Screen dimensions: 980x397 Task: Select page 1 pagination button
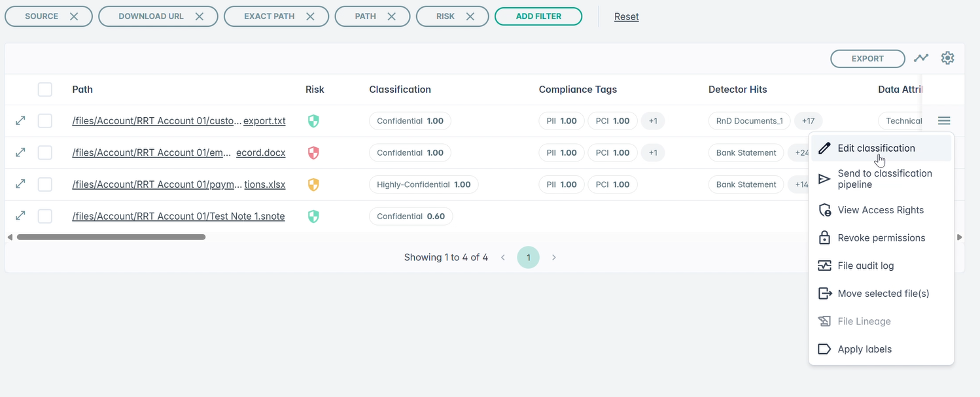[x=529, y=258]
